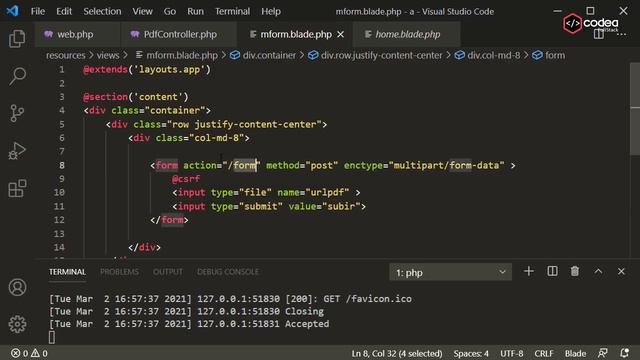640x360 pixels.
Task: Click 'Spaces: 4' indentation status
Action: pyautogui.click(x=471, y=353)
